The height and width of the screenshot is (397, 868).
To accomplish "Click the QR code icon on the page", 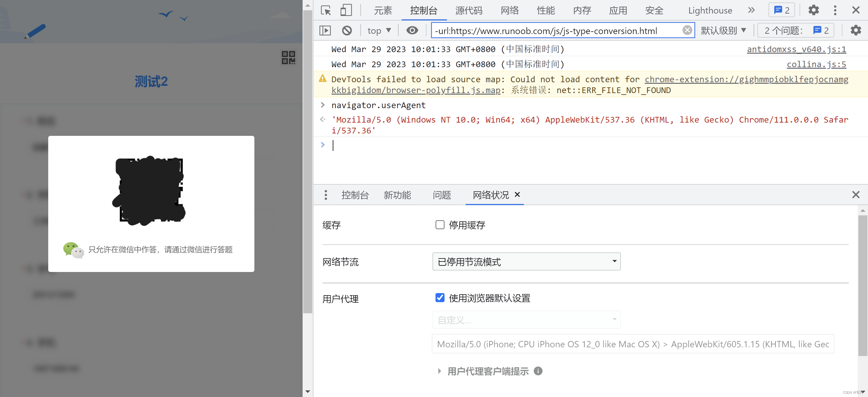I will [288, 58].
